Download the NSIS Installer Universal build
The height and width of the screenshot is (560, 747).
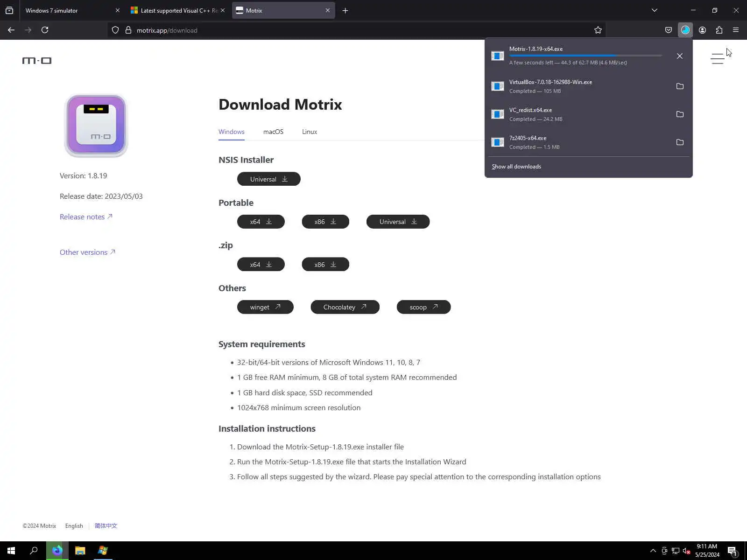[269, 179]
